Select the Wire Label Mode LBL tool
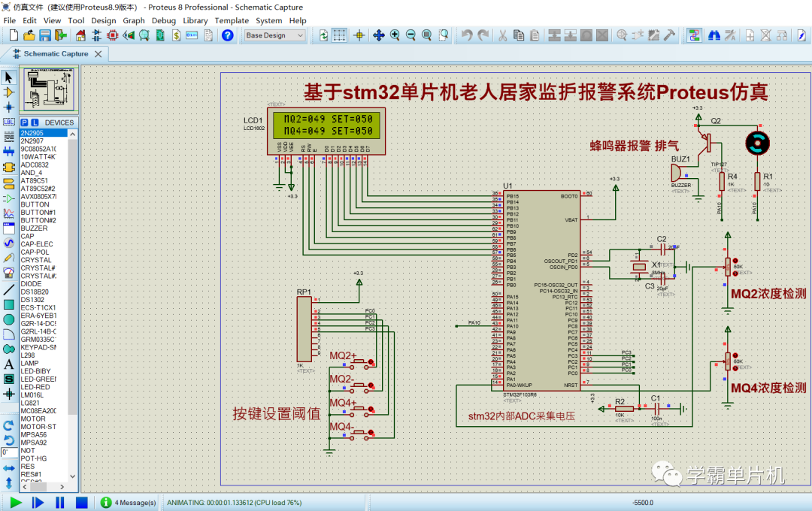 click(9, 122)
